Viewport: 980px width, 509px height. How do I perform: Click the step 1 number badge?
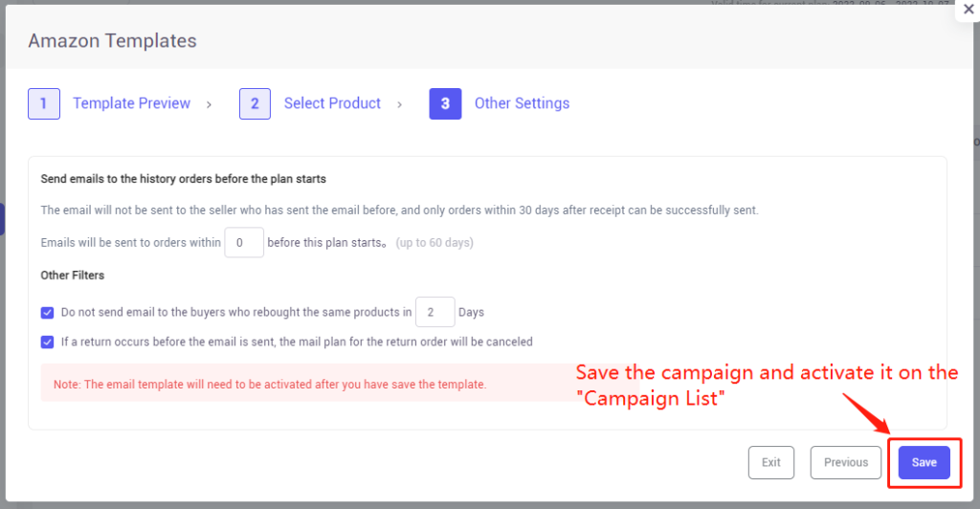pyautogui.click(x=44, y=103)
